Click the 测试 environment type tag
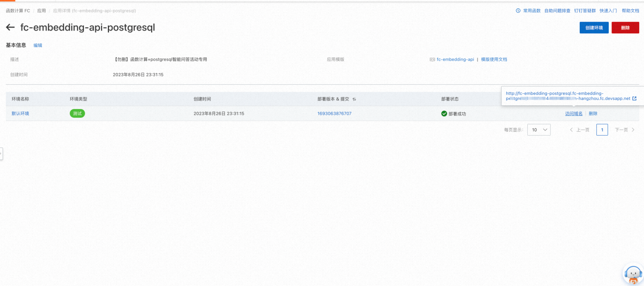This screenshot has height=286, width=644. [77, 114]
